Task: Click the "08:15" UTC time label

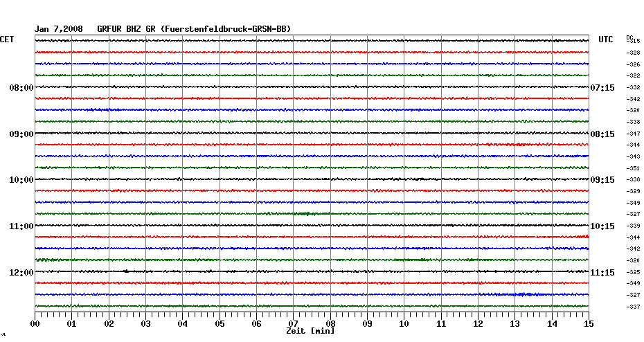Action: [x=602, y=134]
